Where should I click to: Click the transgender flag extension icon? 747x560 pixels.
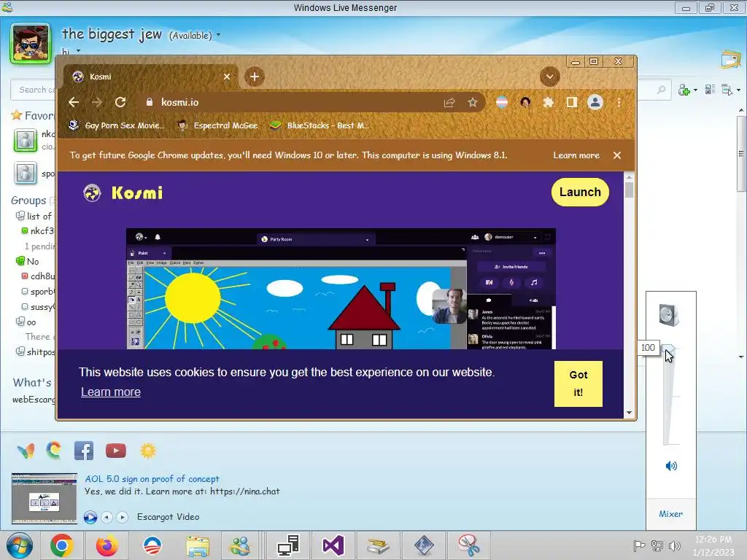pos(502,102)
